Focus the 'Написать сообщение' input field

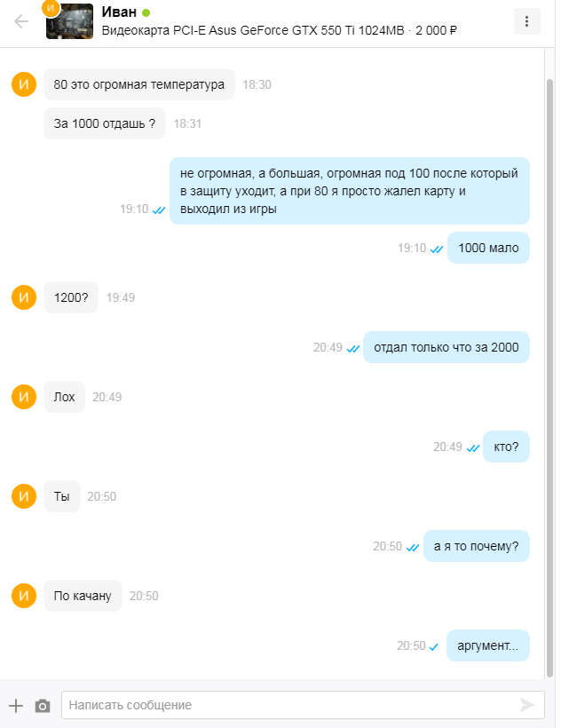pyautogui.click(x=303, y=705)
